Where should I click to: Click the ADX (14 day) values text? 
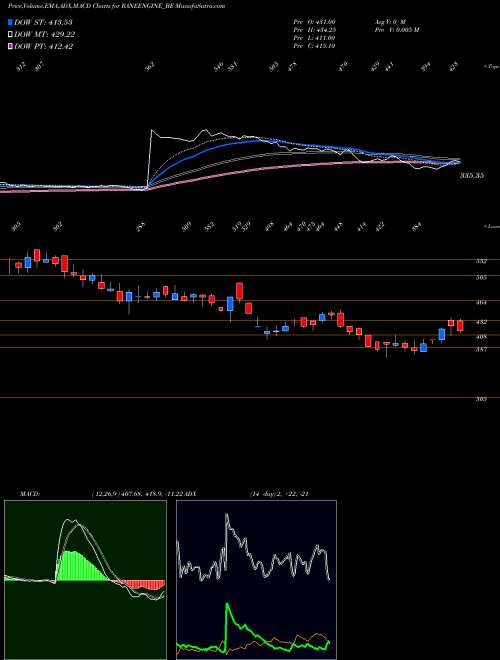point(279,493)
